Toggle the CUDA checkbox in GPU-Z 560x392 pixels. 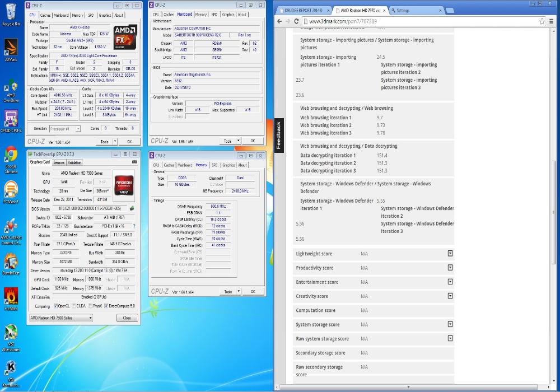tap(74, 306)
